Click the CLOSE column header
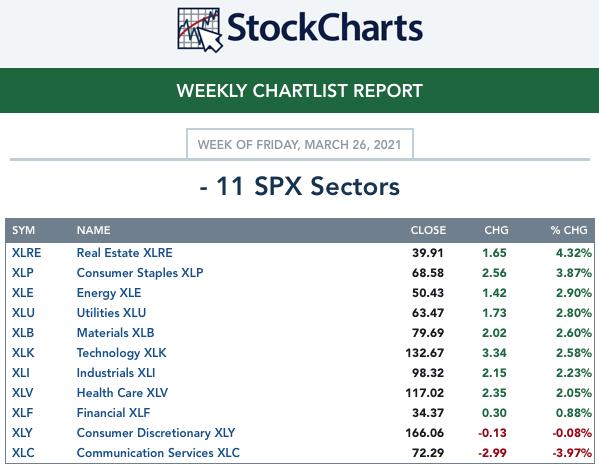The height and width of the screenshot is (469, 599). [428, 230]
